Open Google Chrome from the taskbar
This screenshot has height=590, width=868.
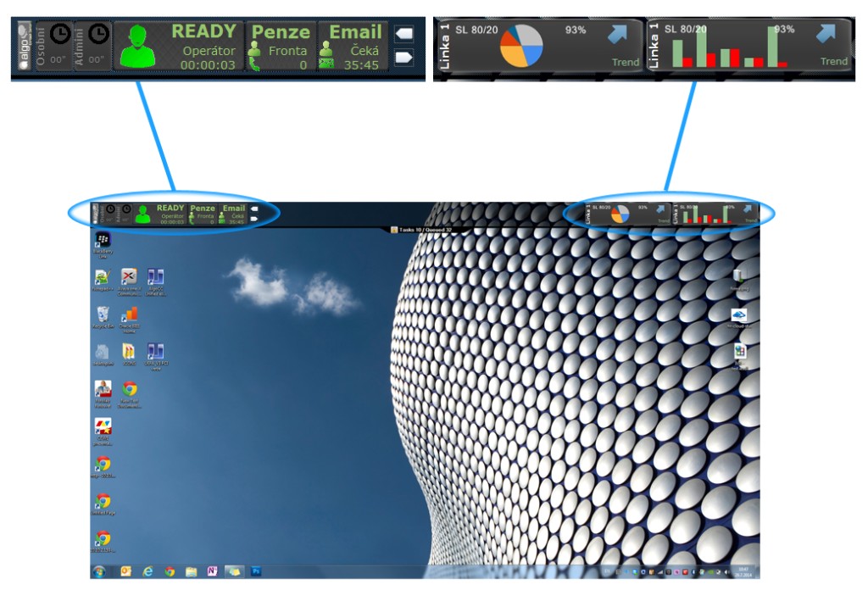170,571
